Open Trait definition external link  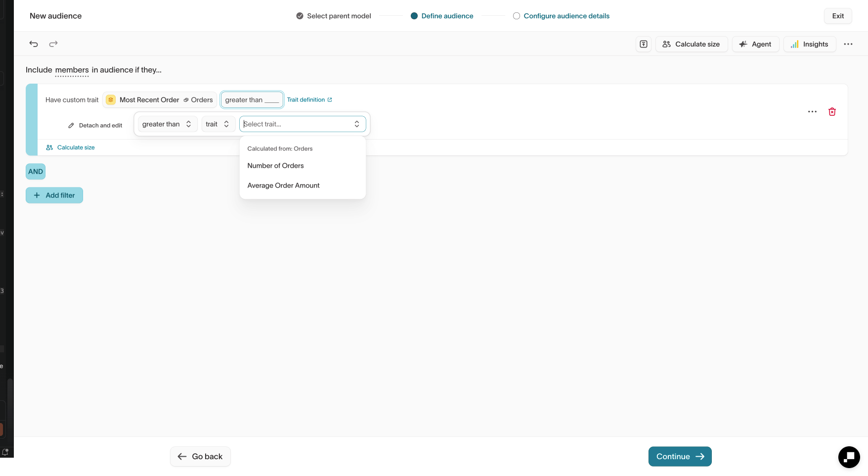(x=309, y=100)
